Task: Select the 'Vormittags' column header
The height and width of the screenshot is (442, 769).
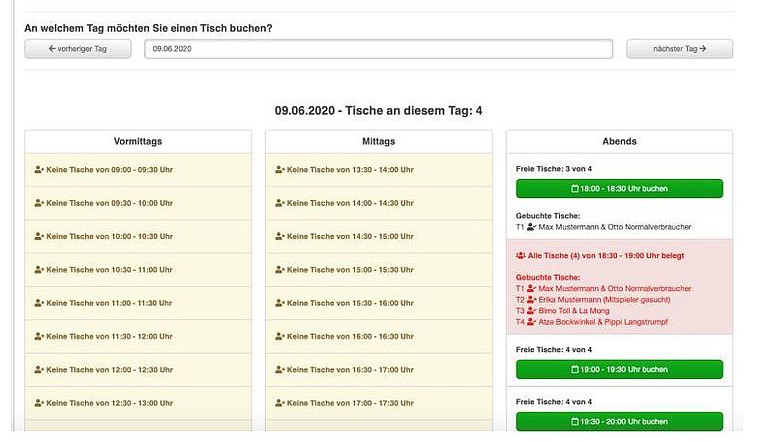Action: pos(138,141)
